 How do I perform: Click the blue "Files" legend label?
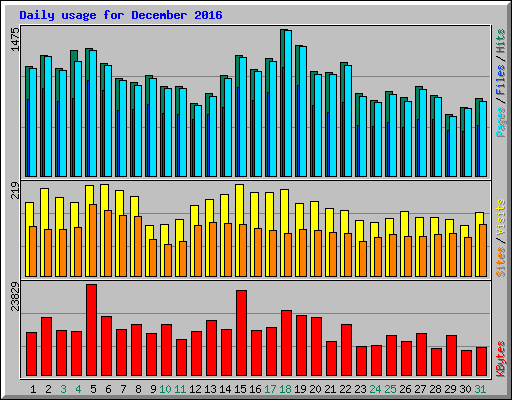click(x=501, y=80)
